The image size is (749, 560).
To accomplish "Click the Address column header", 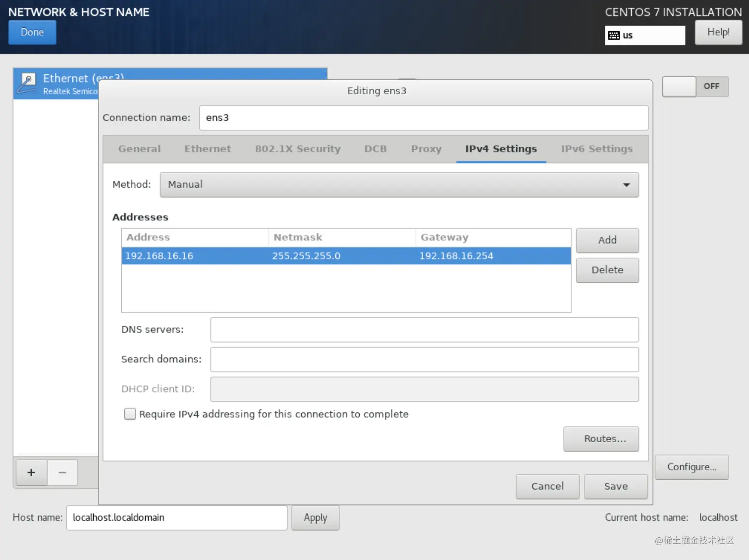I will pos(195,237).
